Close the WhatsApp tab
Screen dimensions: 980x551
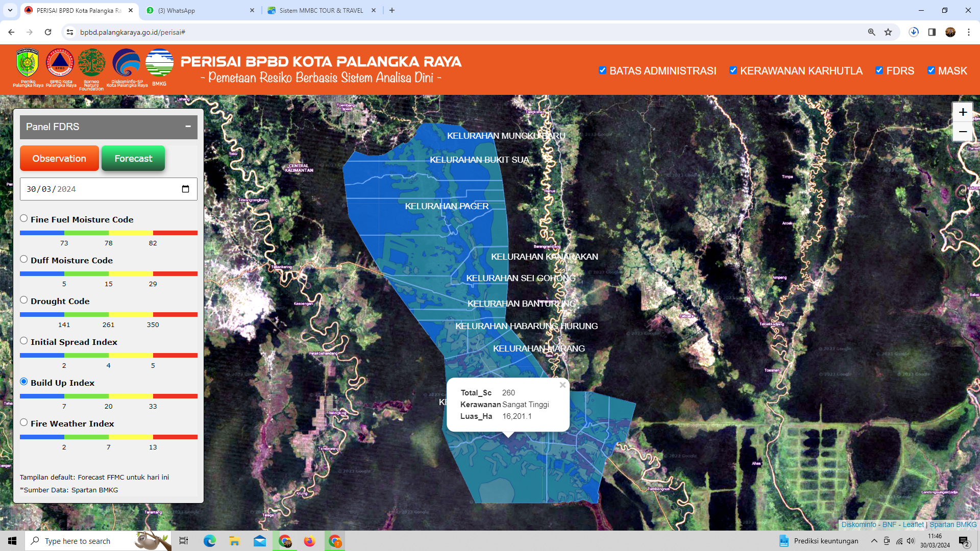point(252,10)
